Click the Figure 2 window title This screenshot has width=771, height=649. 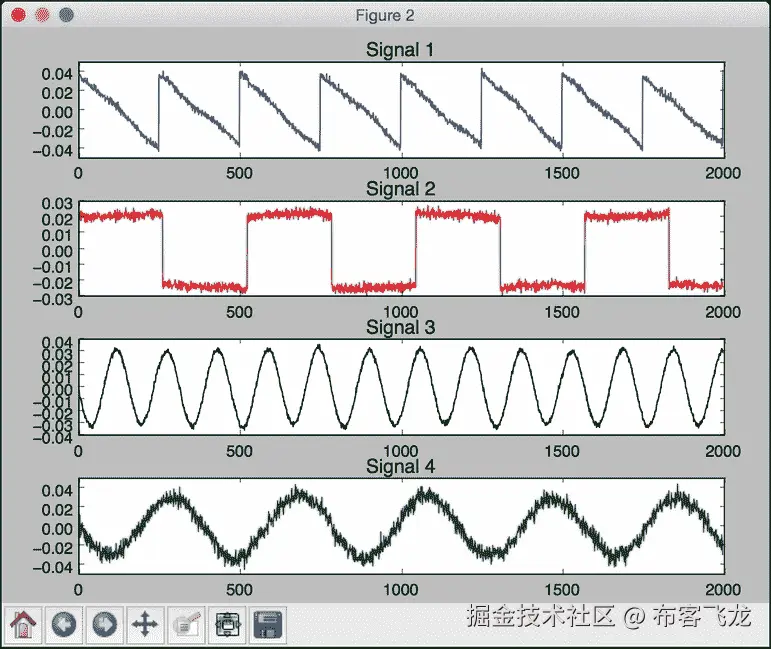(385, 16)
